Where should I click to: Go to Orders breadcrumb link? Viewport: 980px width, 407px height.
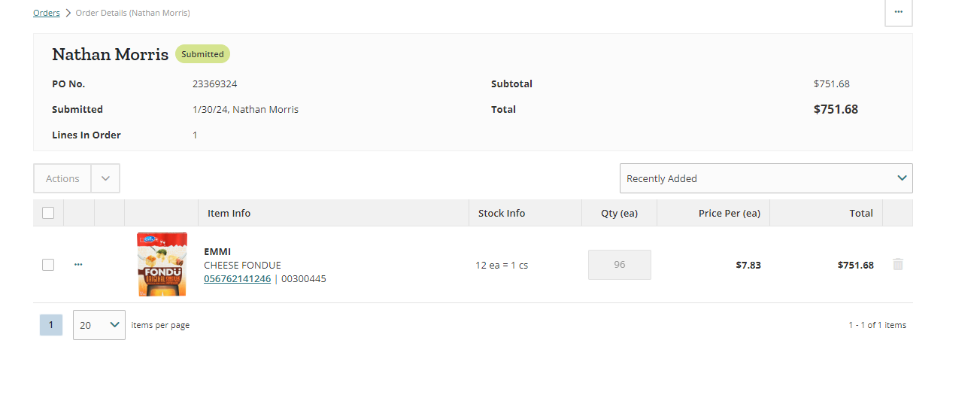(47, 13)
